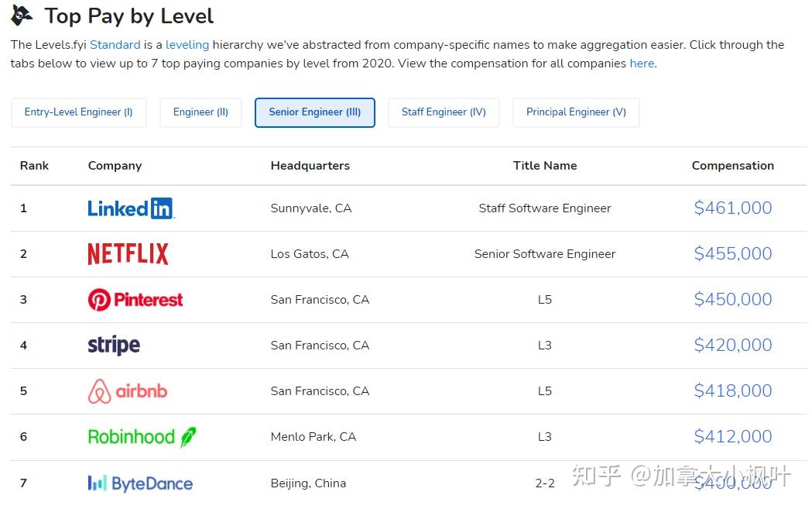View Stripe's $420,000 compensation details

[732, 345]
